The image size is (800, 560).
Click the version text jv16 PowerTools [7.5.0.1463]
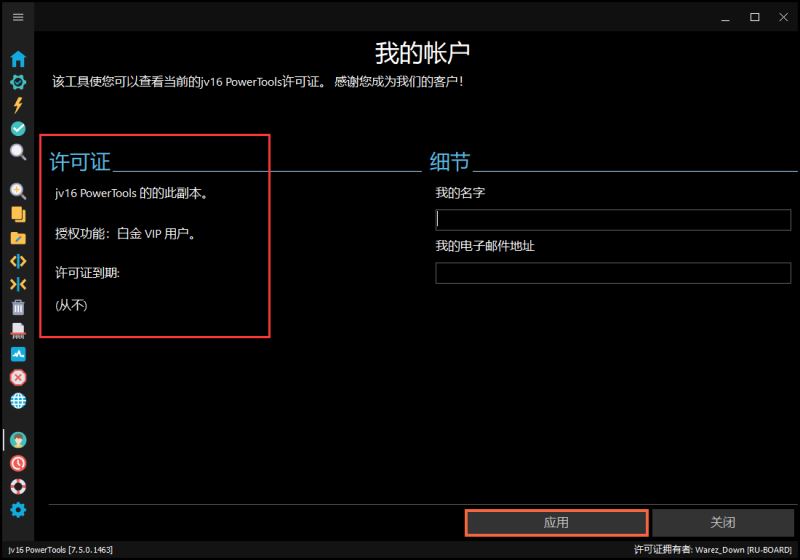[x=60, y=550]
